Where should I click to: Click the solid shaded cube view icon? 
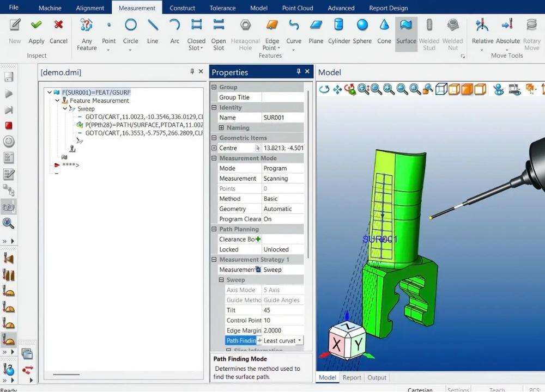(467, 89)
